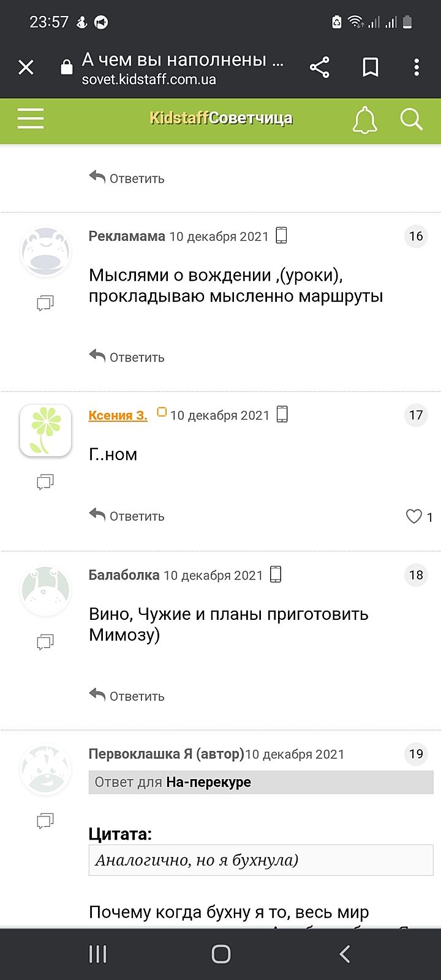Image resolution: width=441 pixels, height=980 pixels.
Task: Bookmark the page with bookmark icon
Action: pyautogui.click(x=370, y=67)
